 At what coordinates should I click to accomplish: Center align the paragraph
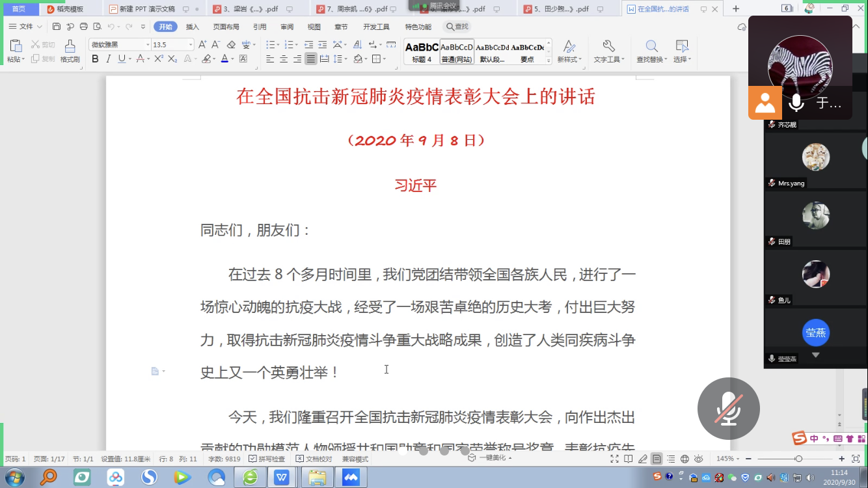coord(284,59)
